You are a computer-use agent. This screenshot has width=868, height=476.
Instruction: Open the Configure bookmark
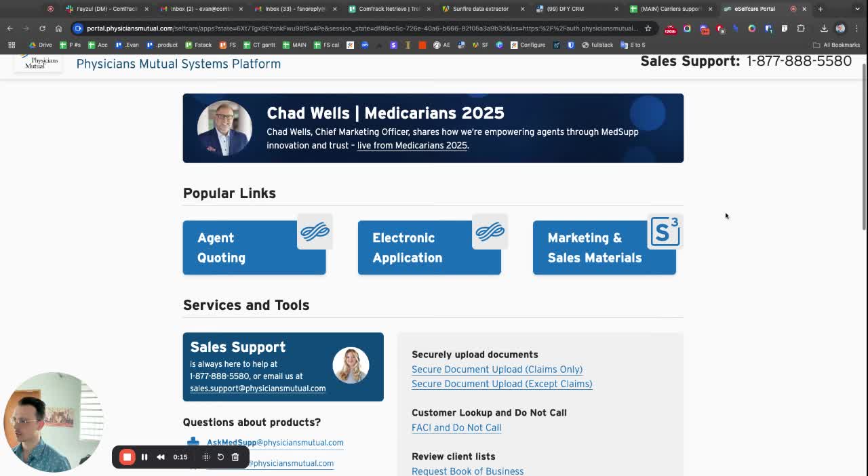[528, 45]
